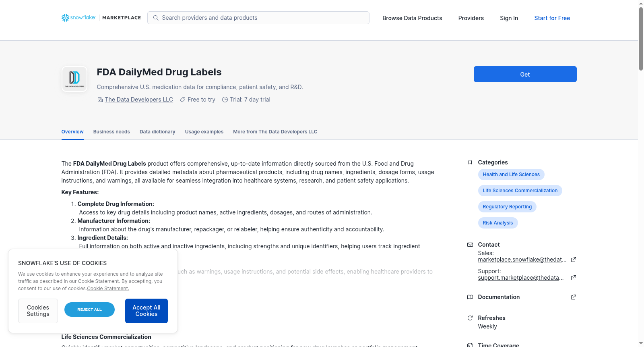Screen dimensions: 644x347
Task: Open Cookies Settings
Action: click(x=38, y=311)
